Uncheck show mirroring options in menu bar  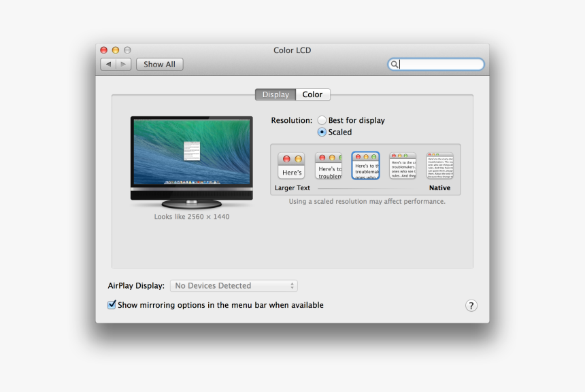pyautogui.click(x=112, y=304)
